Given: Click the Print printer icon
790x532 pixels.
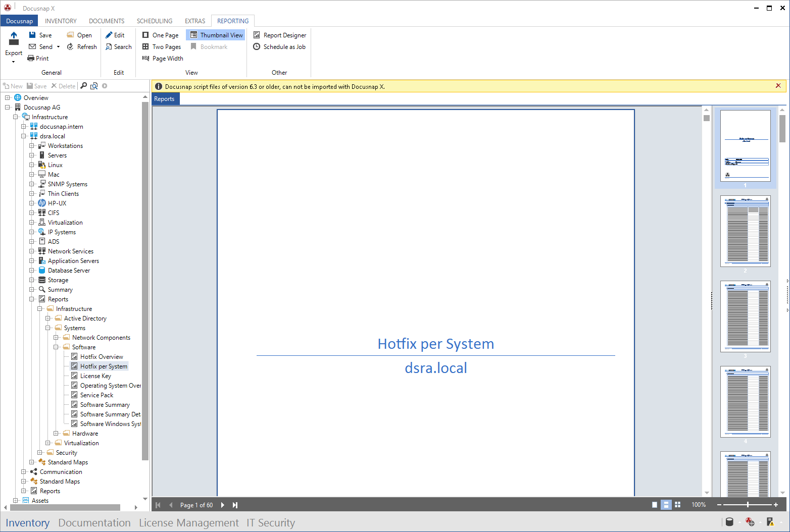Looking at the screenshot, I should 31,58.
